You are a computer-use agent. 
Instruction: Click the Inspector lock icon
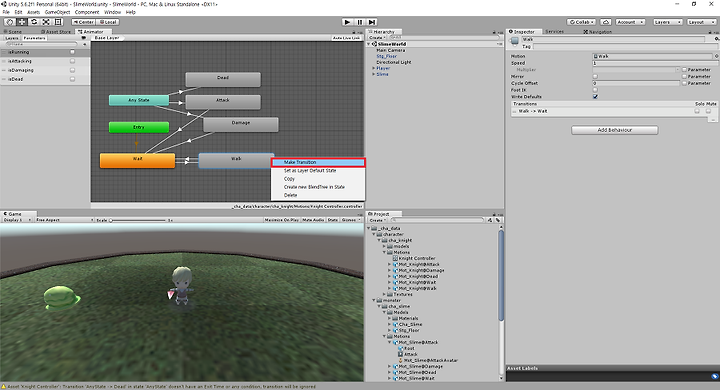pos(710,32)
